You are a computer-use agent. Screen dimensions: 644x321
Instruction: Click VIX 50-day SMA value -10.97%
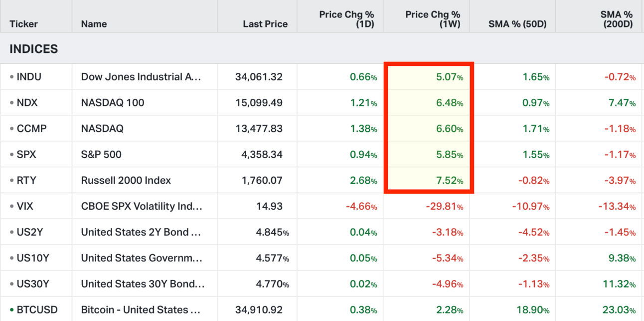tap(531, 206)
